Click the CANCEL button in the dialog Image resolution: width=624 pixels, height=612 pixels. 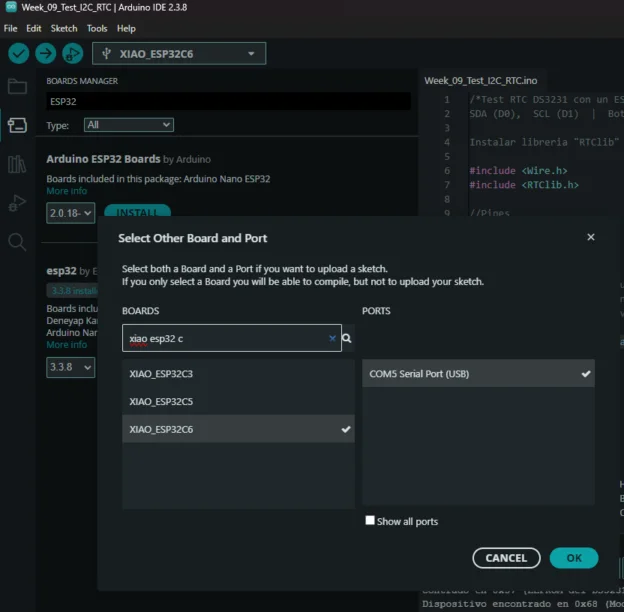[x=506, y=558]
